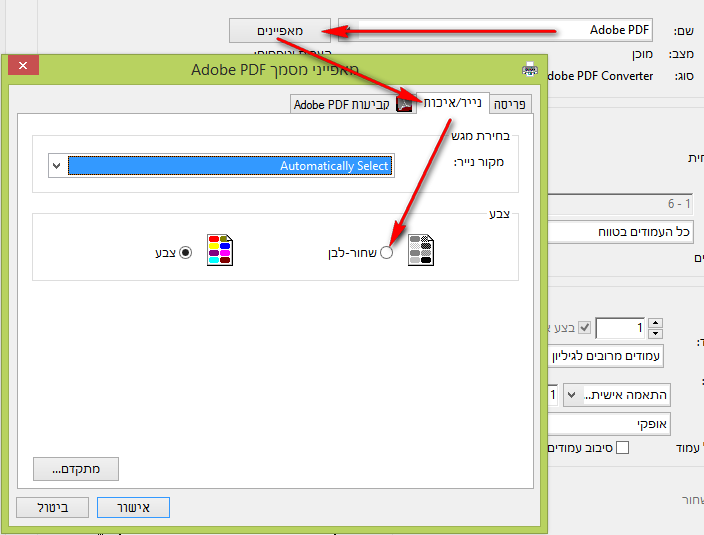704x535 pixels.
Task: Increase the copies count with the up arrow
Action: pos(656,322)
